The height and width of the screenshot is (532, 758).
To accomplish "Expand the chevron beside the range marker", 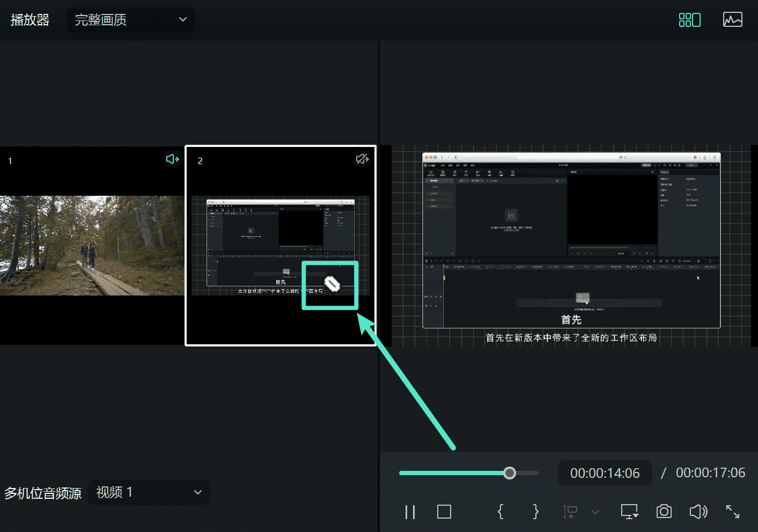I will (x=595, y=512).
